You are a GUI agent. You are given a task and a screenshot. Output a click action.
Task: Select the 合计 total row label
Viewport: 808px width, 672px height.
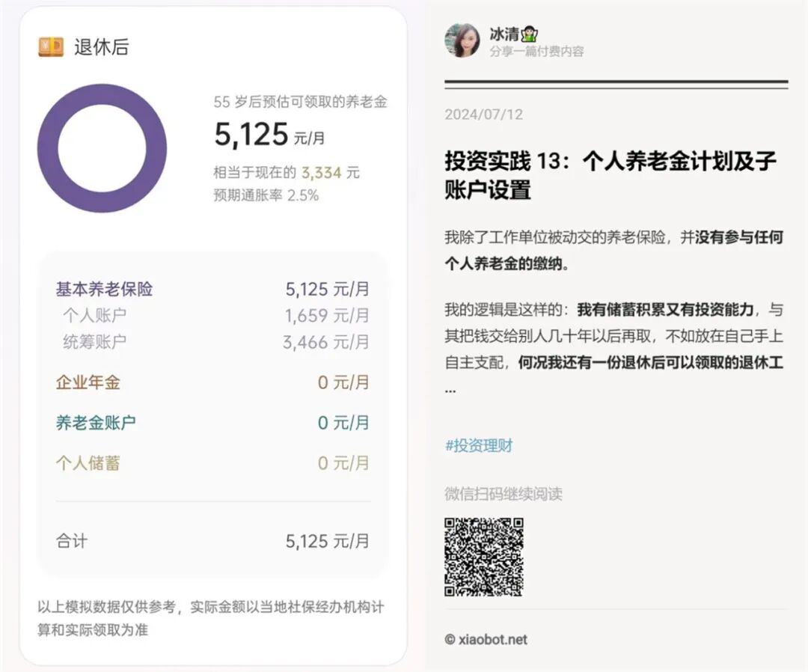[72, 541]
